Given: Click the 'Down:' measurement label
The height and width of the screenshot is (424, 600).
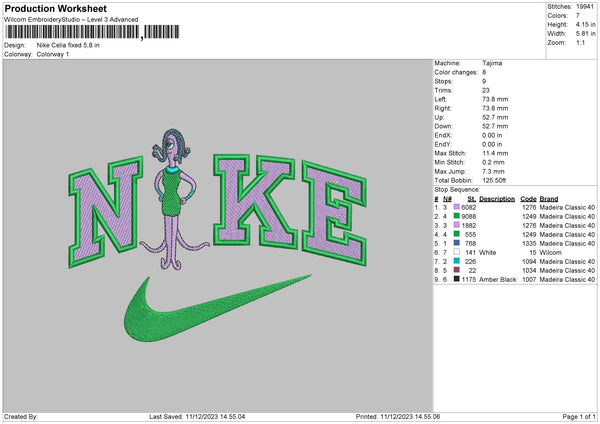Looking at the screenshot, I should coord(443,126).
